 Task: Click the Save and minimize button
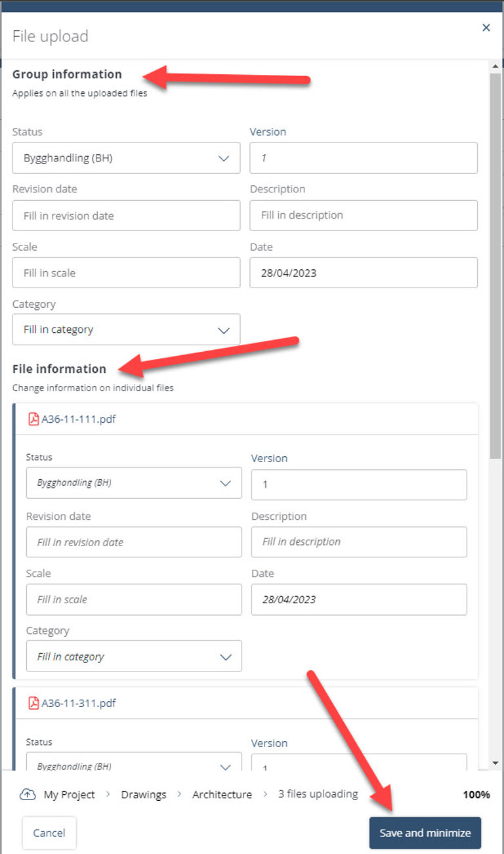(x=425, y=833)
